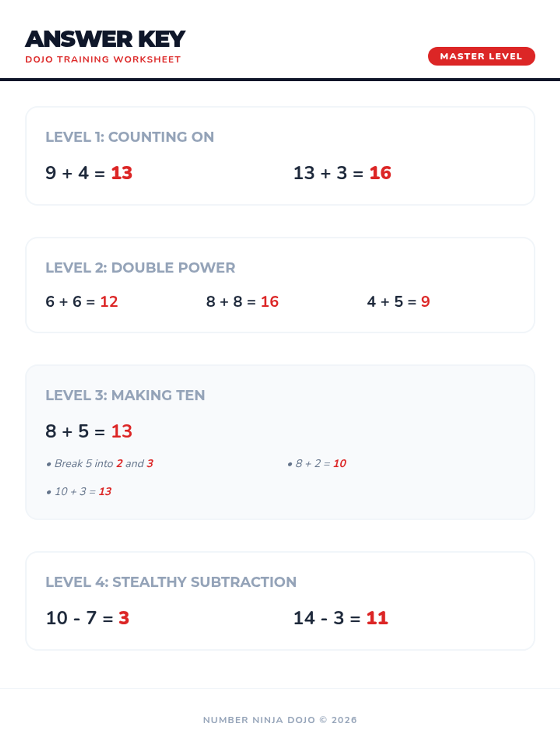Click the Dojo Training Worksheet subtitle
This screenshot has height=747, width=560.
(x=103, y=59)
